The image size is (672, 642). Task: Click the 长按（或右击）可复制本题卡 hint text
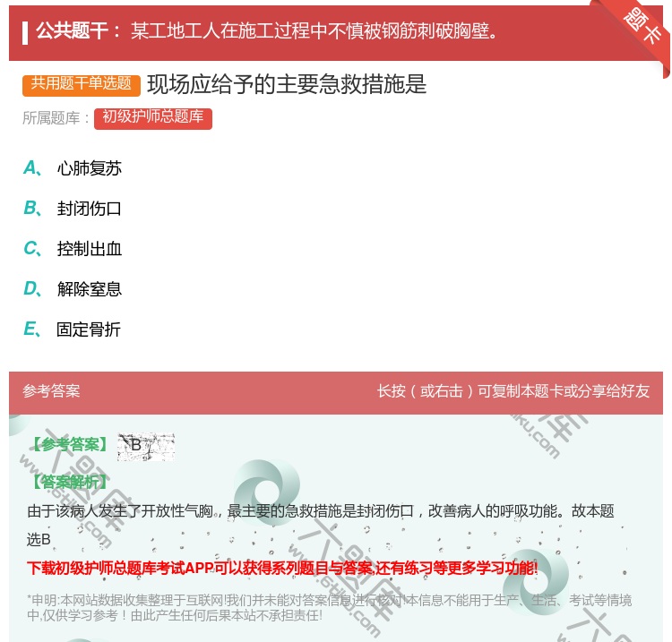(513, 391)
